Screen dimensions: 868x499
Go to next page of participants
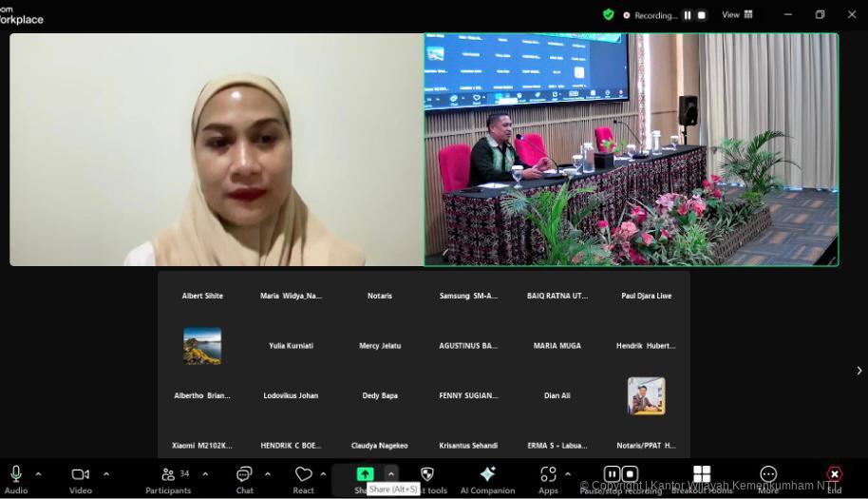click(x=859, y=371)
